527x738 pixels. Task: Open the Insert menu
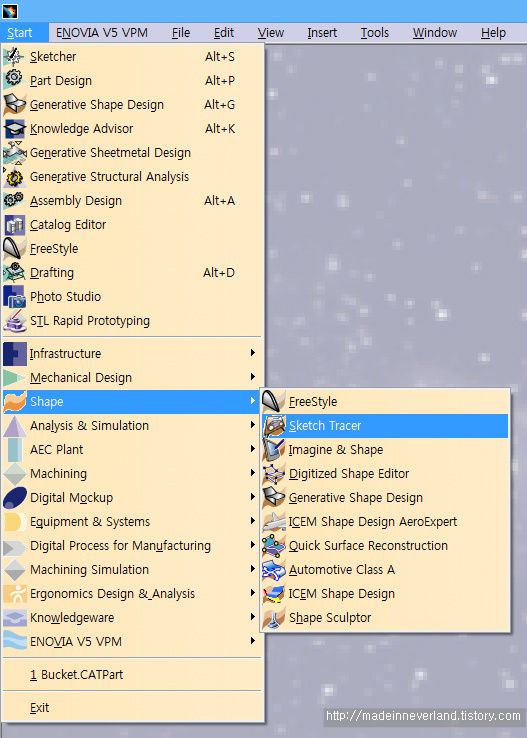coord(322,33)
